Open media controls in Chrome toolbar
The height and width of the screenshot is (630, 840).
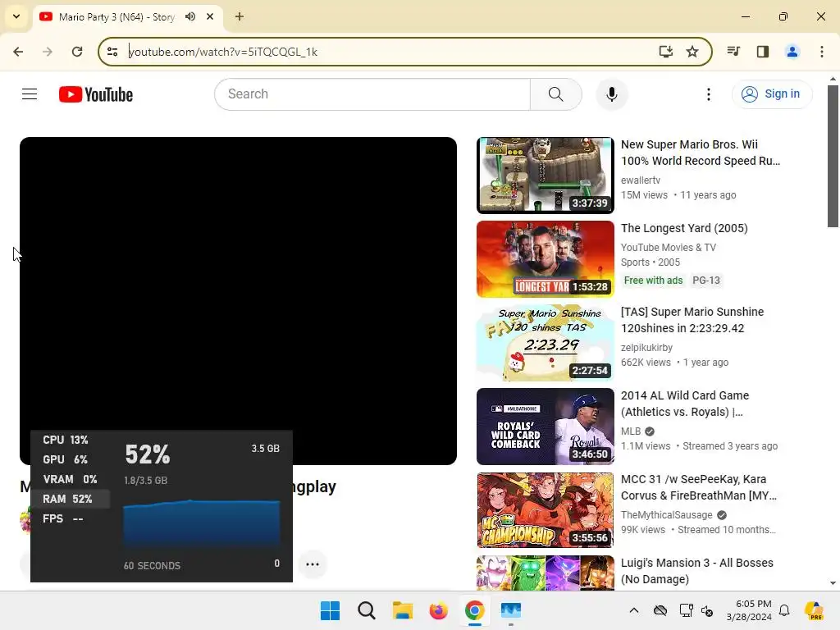click(733, 52)
